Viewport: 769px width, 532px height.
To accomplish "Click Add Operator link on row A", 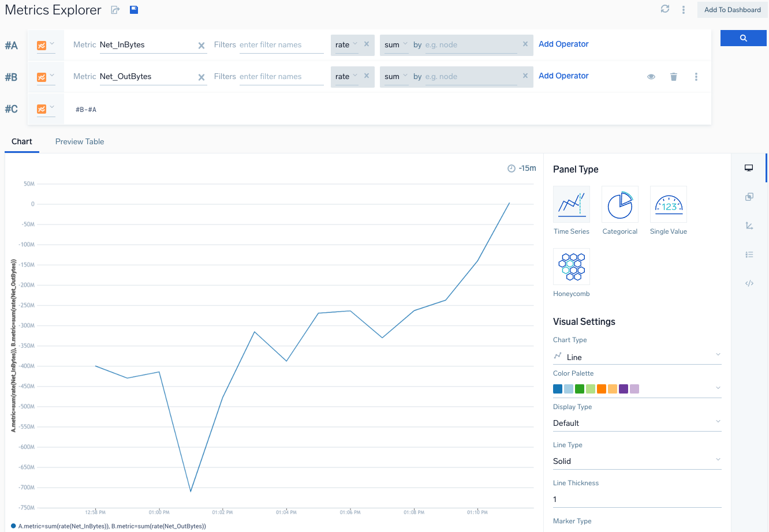I will pos(563,44).
